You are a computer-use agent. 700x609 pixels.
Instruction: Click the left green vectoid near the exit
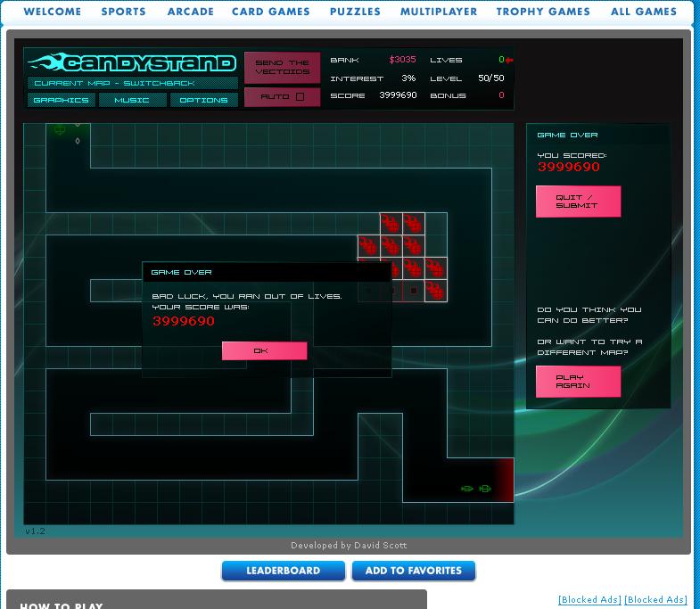(x=467, y=489)
